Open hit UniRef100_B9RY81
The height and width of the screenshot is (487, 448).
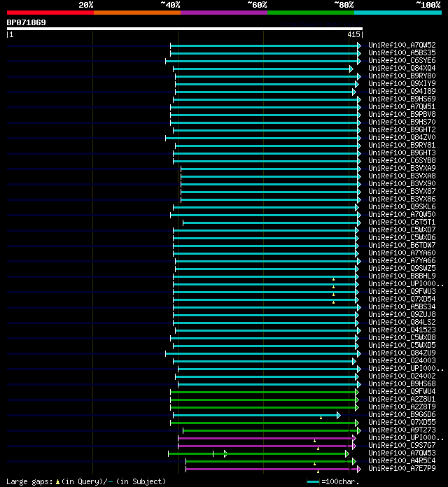[402, 146]
